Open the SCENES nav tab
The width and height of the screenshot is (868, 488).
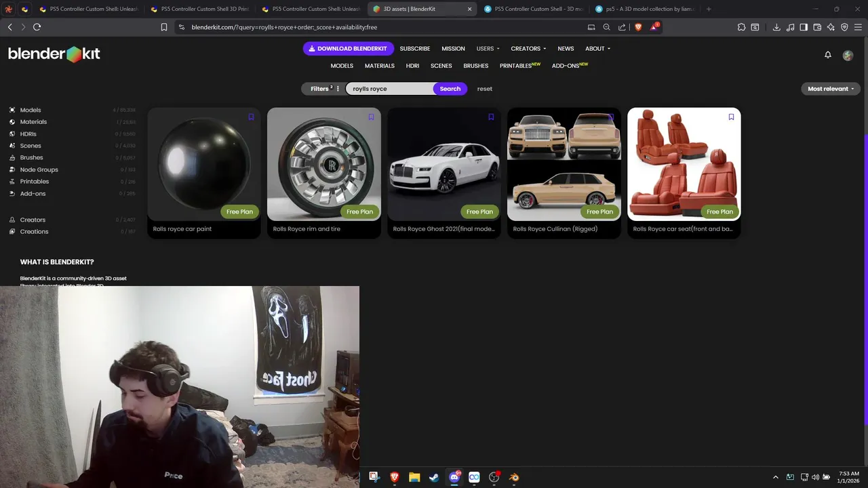point(441,66)
